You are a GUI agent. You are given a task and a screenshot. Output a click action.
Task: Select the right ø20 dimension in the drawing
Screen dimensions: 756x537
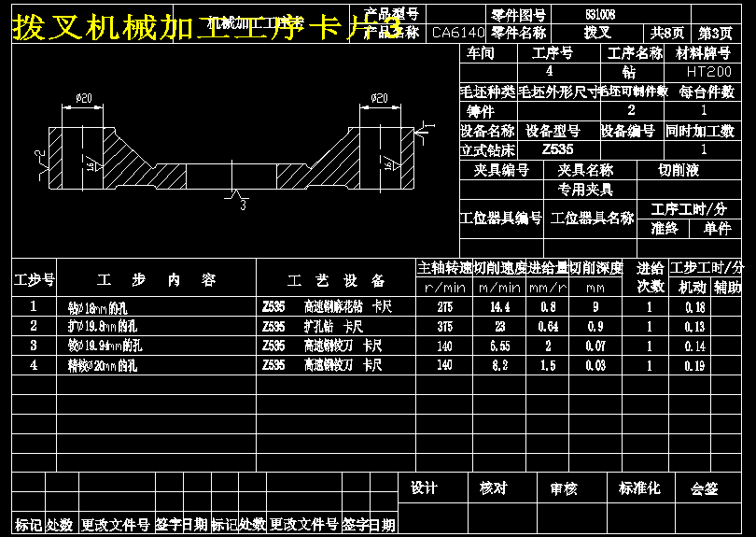pos(380,98)
